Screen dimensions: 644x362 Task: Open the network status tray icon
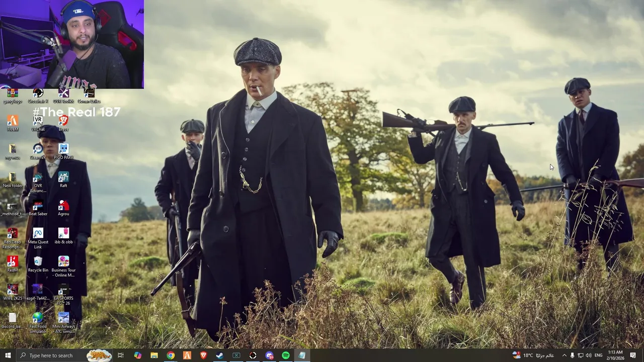tap(580, 355)
